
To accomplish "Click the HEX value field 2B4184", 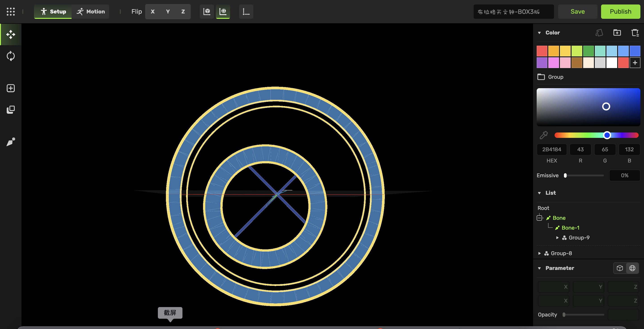I will [552, 149].
